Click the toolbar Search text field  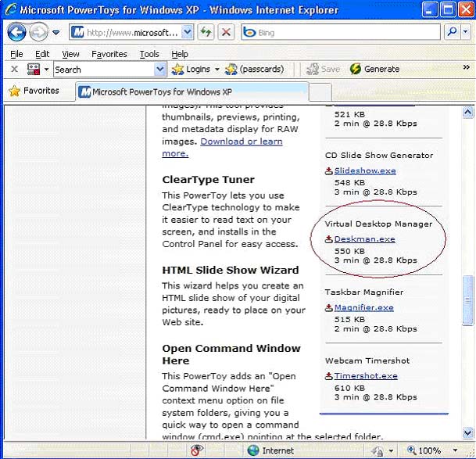[x=104, y=70]
